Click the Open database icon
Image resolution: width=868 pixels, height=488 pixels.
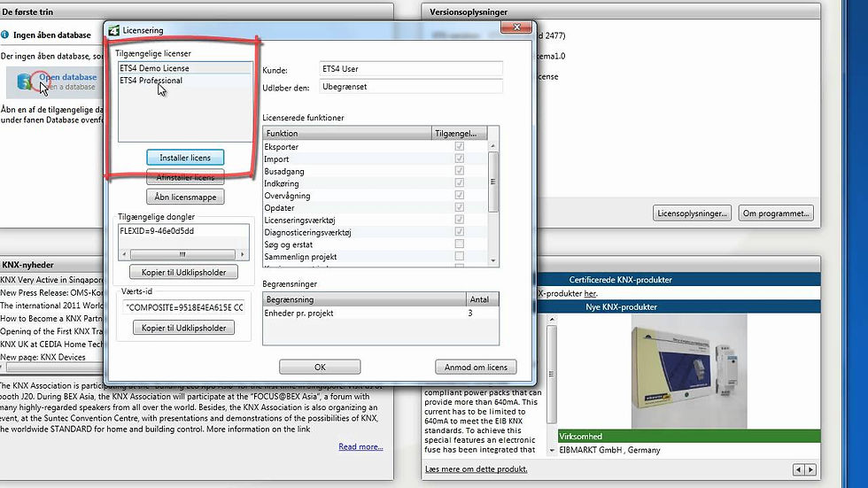coord(25,81)
